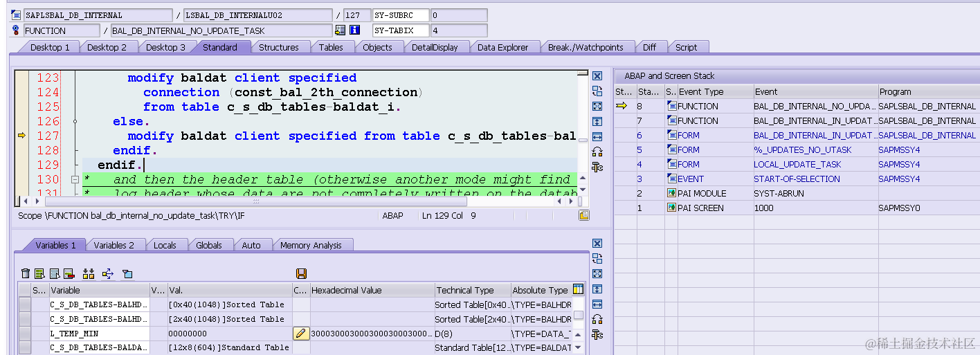
Task: Close the source code tool via its X icon
Action: 597,76
